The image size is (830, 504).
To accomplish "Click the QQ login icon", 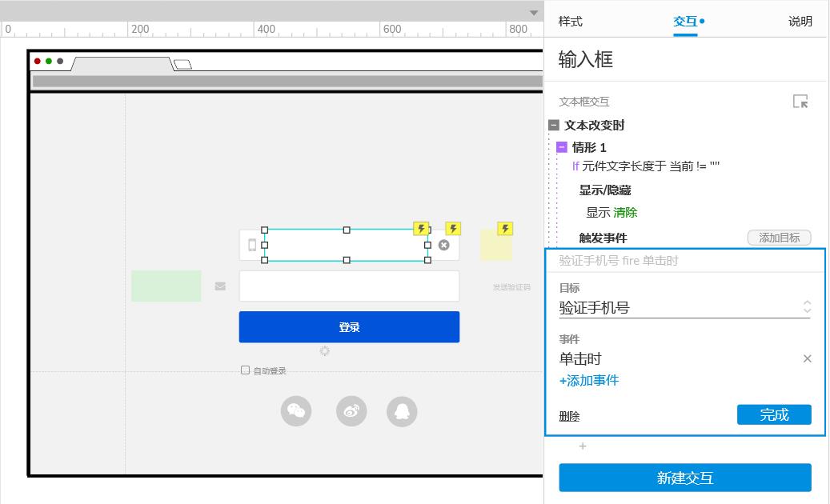I will (403, 411).
